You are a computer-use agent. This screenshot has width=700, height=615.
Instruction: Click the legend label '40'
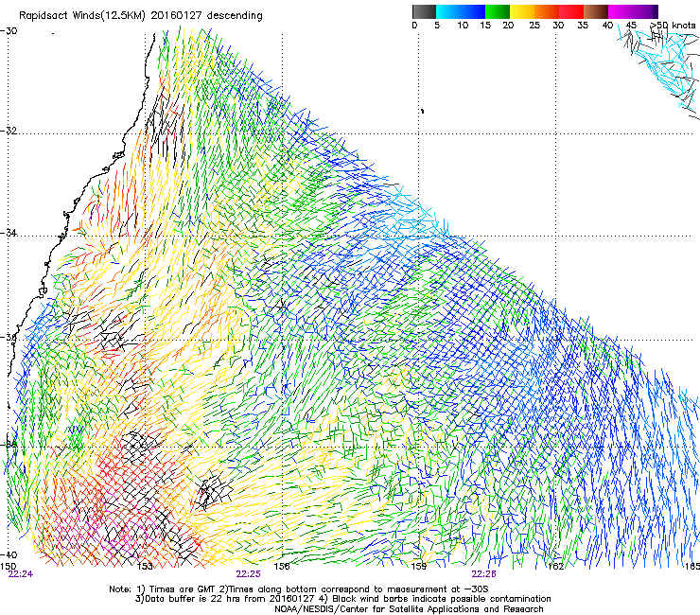pos(607,26)
